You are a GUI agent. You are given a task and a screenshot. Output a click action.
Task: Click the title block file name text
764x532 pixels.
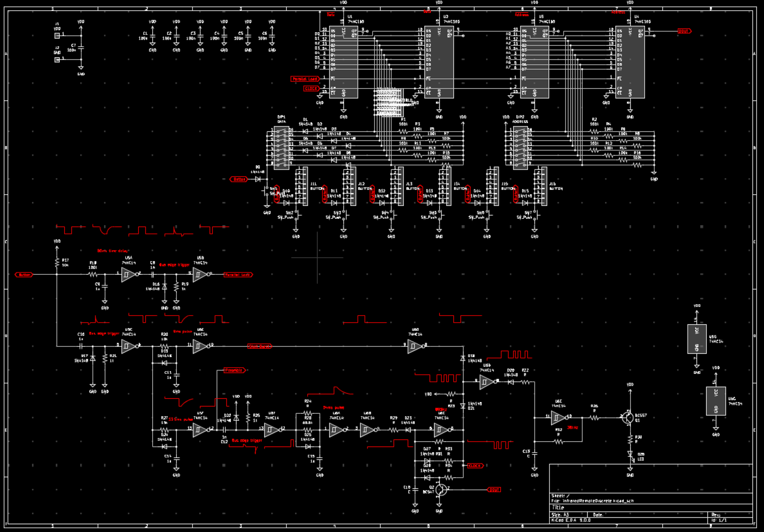click(592, 501)
